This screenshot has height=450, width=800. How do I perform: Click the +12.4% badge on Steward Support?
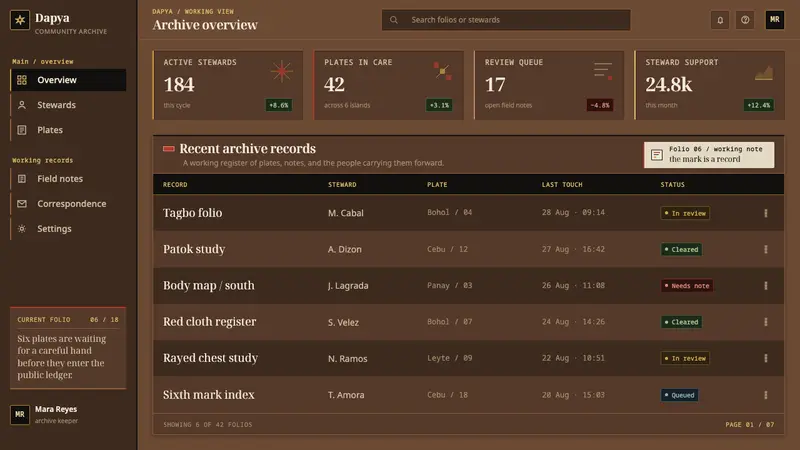(x=759, y=105)
